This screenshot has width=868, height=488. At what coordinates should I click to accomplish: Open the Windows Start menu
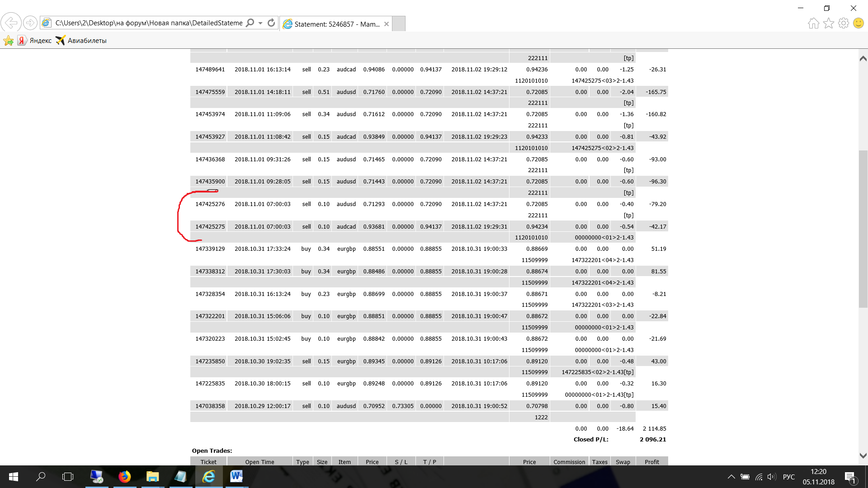[14, 477]
